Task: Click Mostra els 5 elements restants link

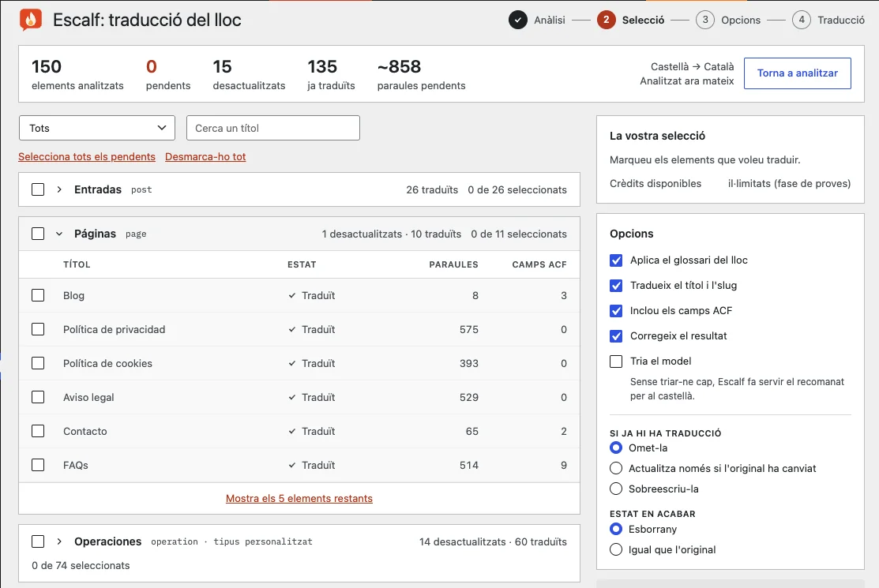Action: [299, 498]
